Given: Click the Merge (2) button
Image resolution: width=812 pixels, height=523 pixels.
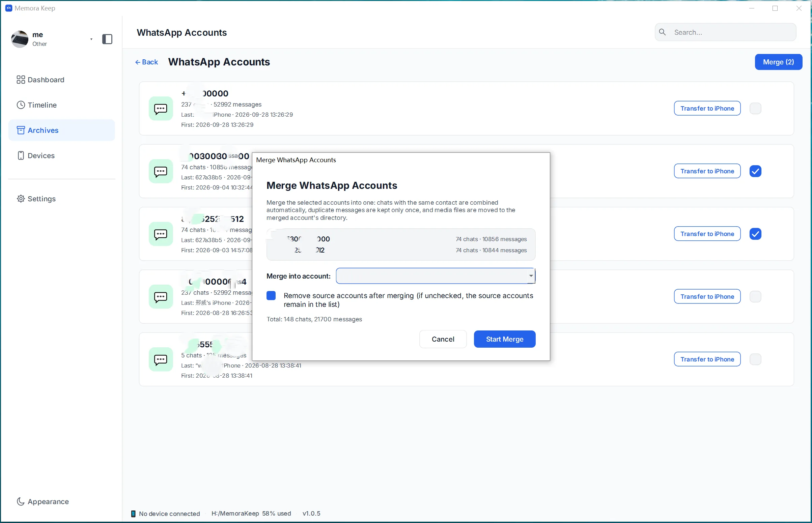Looking at the screenshot, I should 778,62.
